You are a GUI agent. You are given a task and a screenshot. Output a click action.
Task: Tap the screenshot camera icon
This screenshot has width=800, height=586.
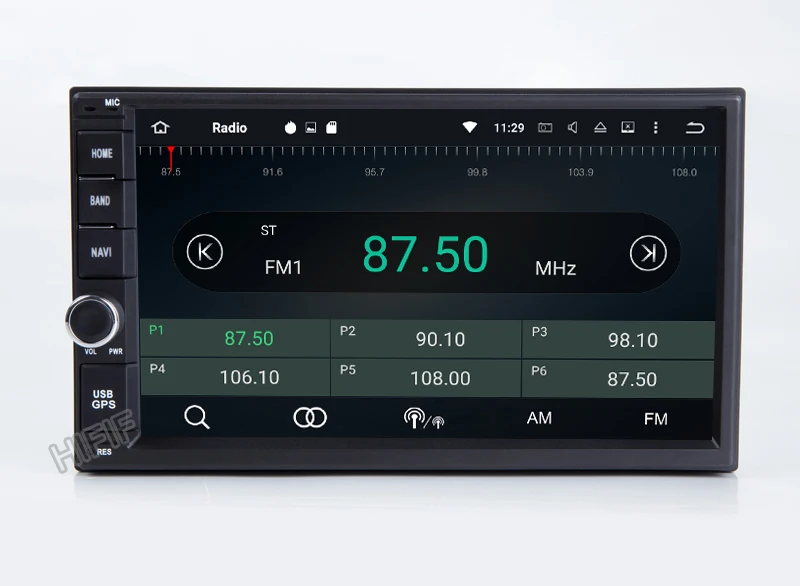(x=545, y=128)
